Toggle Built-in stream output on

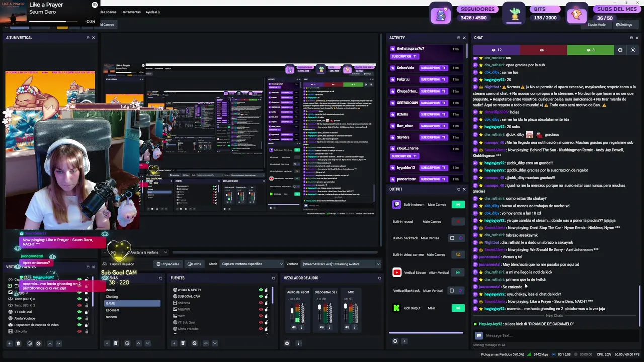(x=458, y=205)
